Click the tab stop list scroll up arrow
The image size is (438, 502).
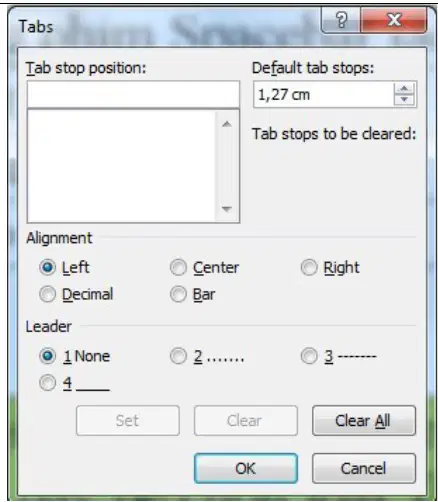pos(227,124)
